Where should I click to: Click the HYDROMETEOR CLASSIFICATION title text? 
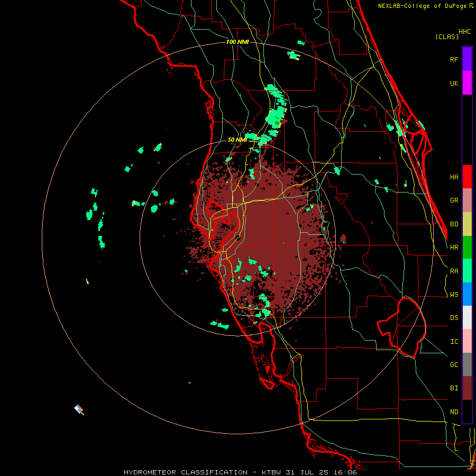[186, 472]
